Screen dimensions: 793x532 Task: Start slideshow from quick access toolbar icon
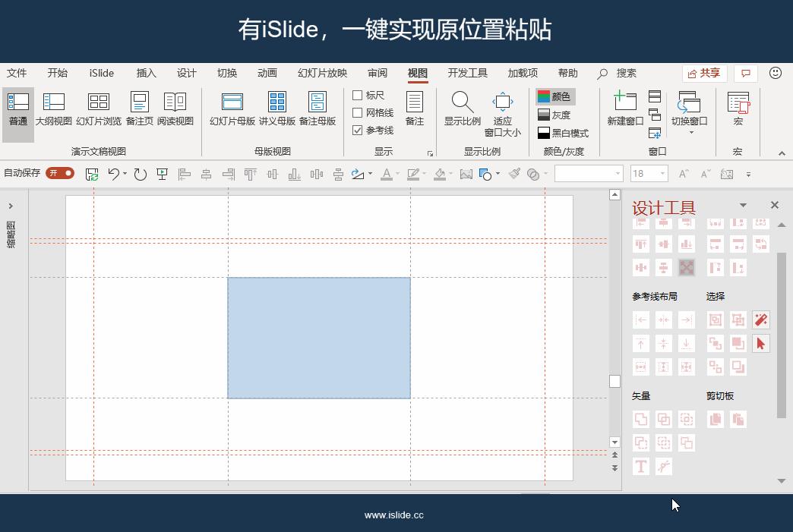[x=163, y=175]
